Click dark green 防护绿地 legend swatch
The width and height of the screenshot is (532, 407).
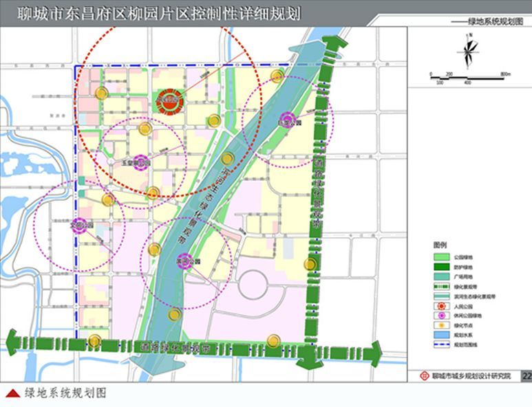(x=441, y=267)
